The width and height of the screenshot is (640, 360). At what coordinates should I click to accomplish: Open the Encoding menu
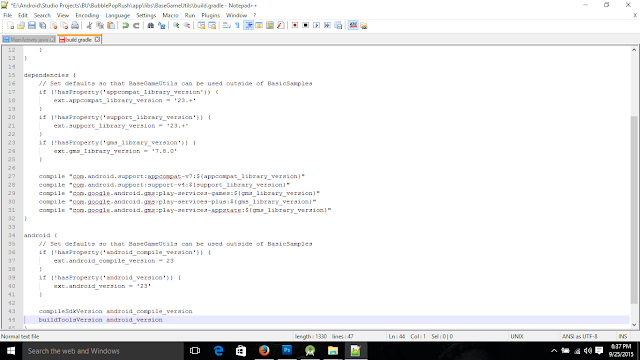pos(87,16)
